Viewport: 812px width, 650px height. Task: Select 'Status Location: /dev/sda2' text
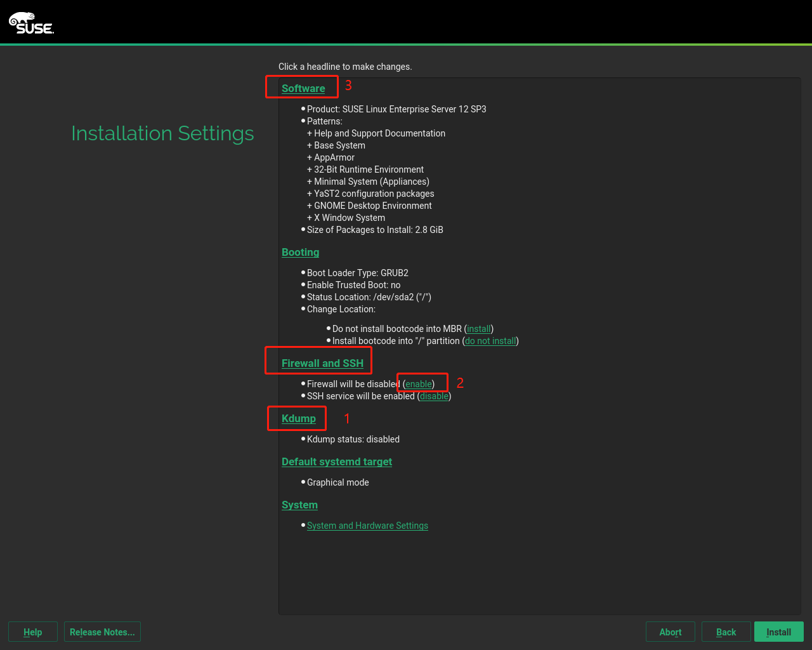[x=360, y=297]
